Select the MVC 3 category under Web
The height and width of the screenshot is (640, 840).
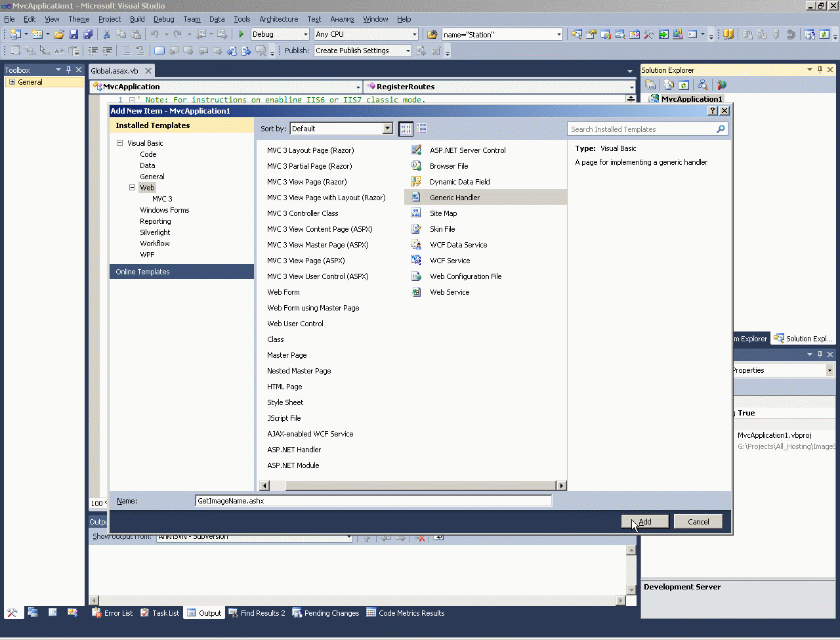(162, 199)
